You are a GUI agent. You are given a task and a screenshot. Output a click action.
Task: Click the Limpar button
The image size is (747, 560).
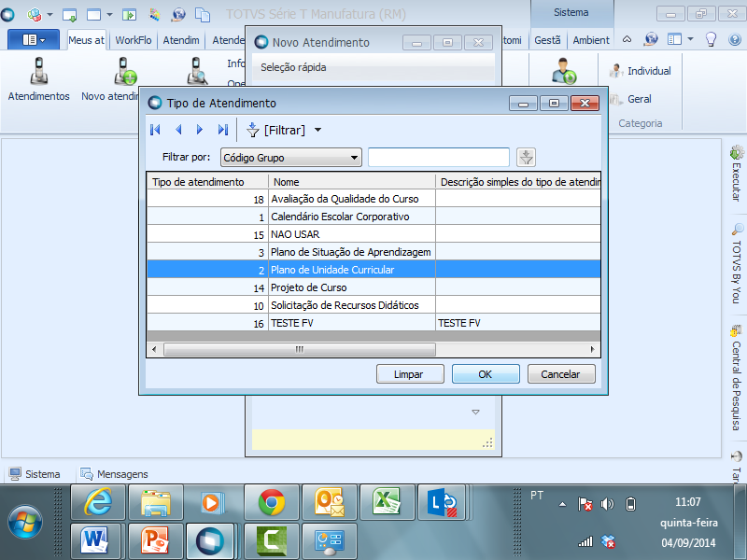[x=410, y=374]
